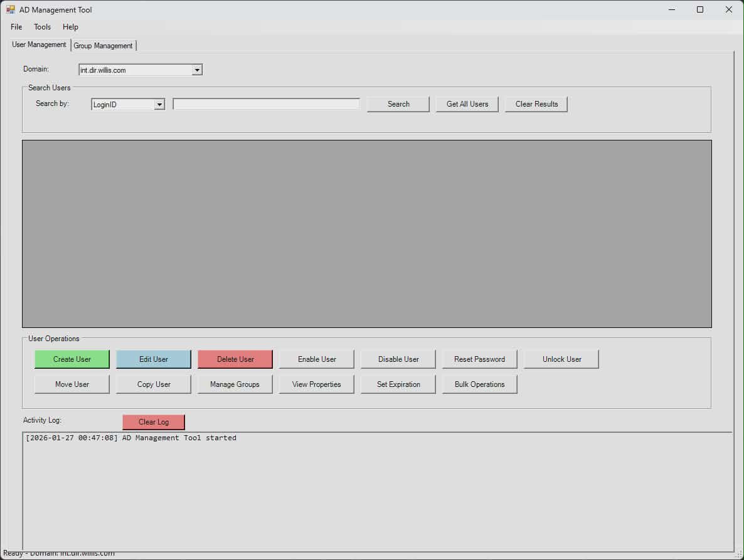Open the Help menu
The image size is (744, 560).
(70, 27)
